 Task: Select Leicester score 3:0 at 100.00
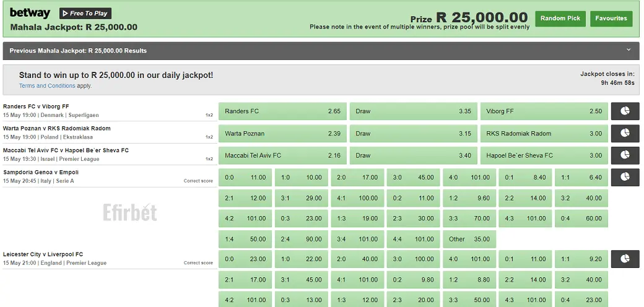coord(413,259)
